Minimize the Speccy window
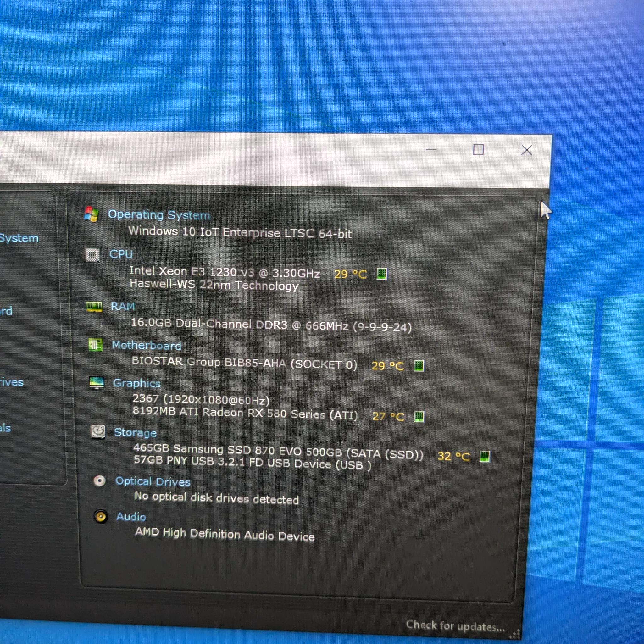The height and width of the screenshot is (644, 644). (431, 150)
